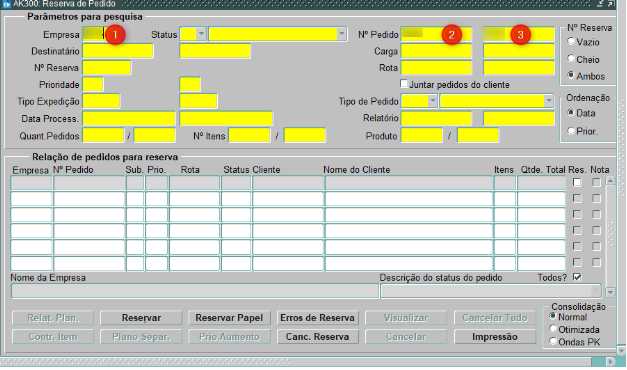This screenshot has width=627, height=370.
Task: Click the AK300 window title icon
Action: pyautogui.click(x=6, y=4)
